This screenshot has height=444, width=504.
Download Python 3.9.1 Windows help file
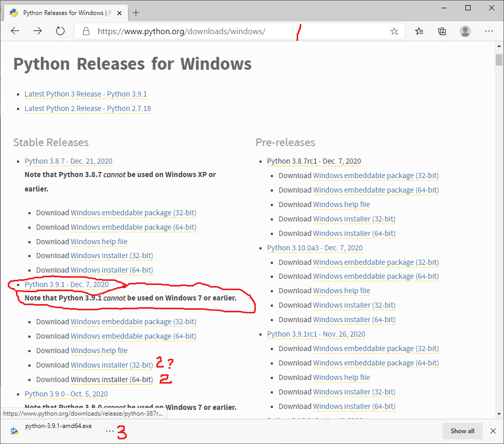coord(99,351)
